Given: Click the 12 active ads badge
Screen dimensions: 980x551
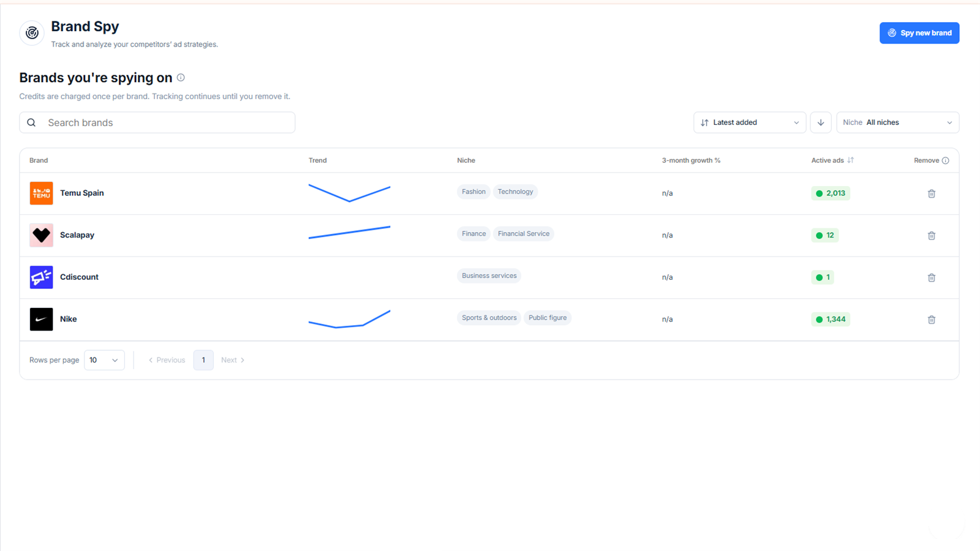Looking at the screenshot, I should pos(825,235).
